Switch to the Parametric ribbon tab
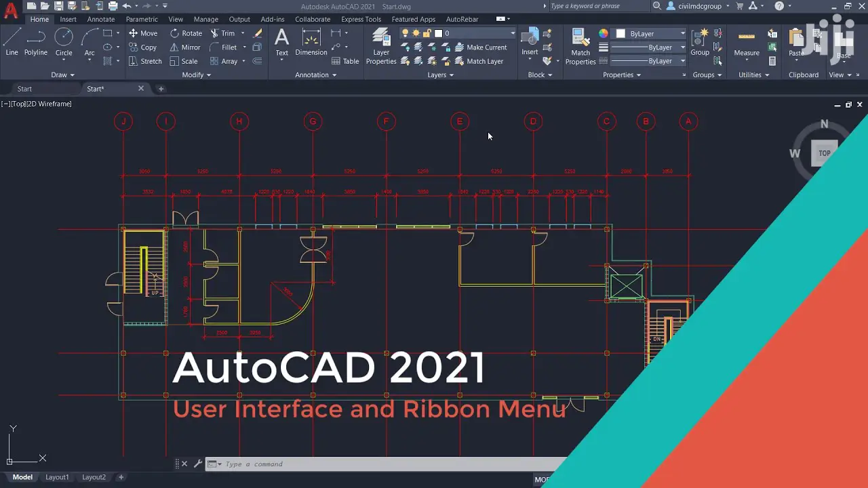 (142, 19)
